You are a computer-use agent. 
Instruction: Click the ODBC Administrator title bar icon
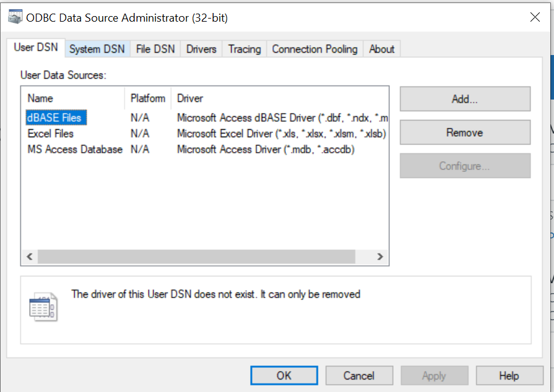pos(15,17)
